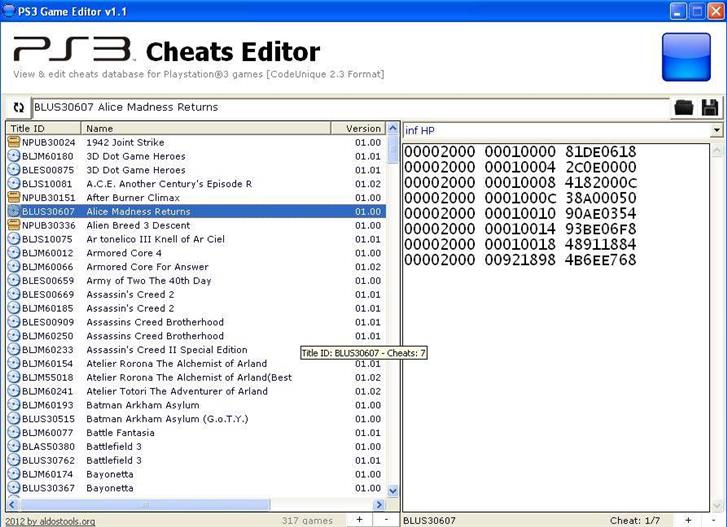This screenshot has height=527, width=727.
Task: Select A.C.E. Another Century's Episode R
Action: tap(196, 184)
